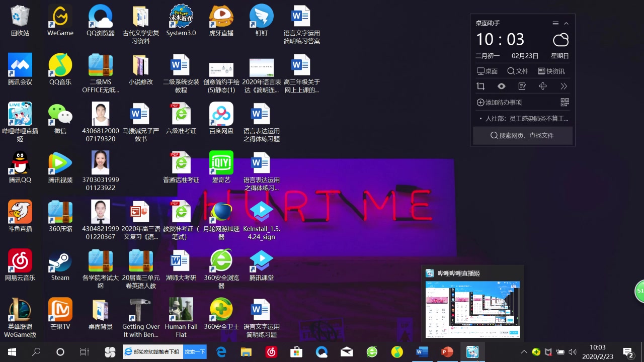The height and width of the screenshot is (362, 644).
Task: Open news link 人社部：员工感染肺炎不算工...
Action: click(526, 119)
